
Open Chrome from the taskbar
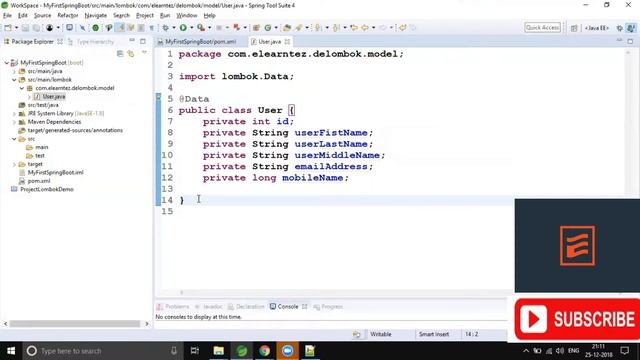[x=264, y=351]
